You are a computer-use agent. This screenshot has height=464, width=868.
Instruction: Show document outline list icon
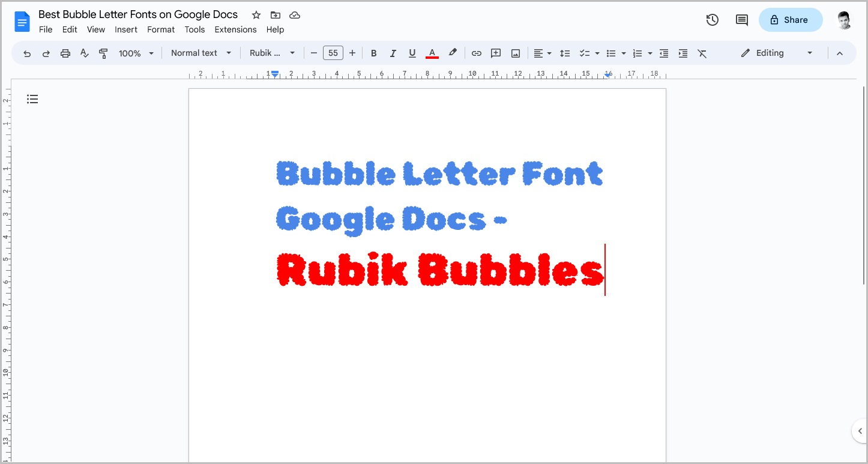32,99
